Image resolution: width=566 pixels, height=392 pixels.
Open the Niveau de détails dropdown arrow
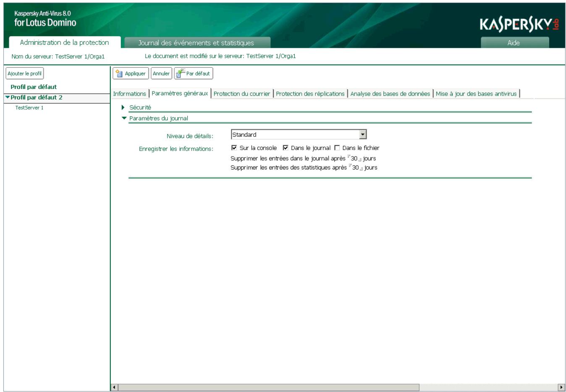(x=363, y=135)
